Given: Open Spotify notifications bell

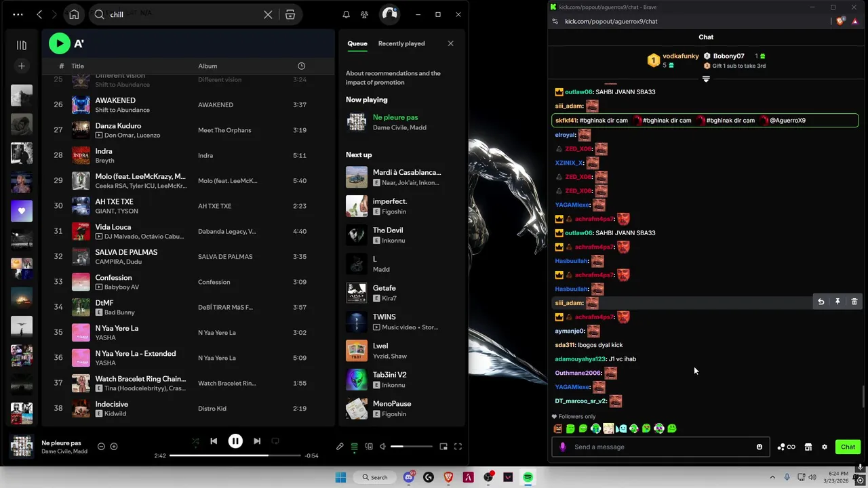Looking at the screenshot, I should coord(346,14).
